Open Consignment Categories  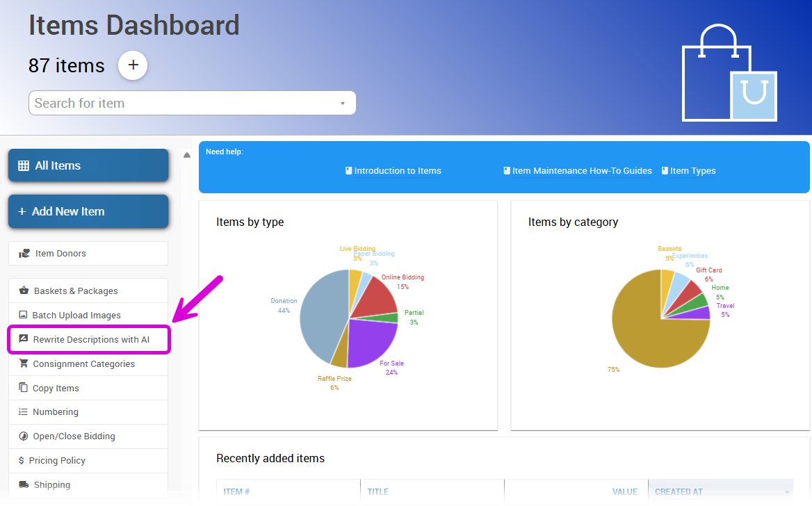tap(88, 364)
